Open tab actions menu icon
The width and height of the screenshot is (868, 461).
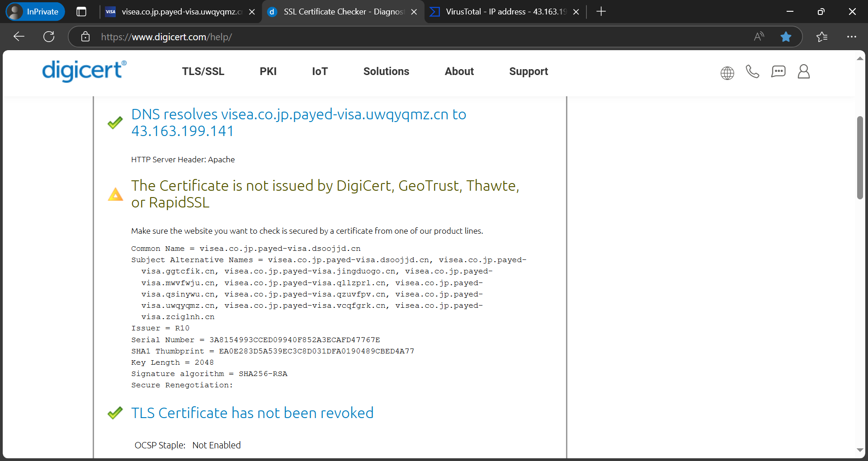(81, 12)
